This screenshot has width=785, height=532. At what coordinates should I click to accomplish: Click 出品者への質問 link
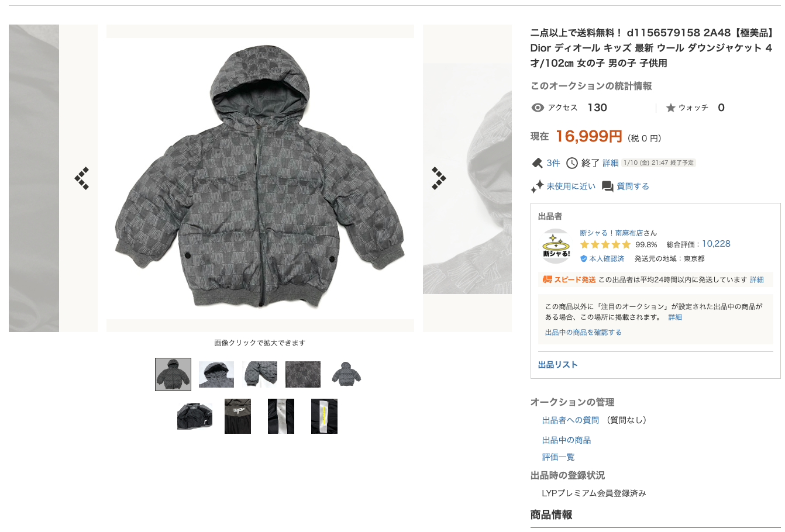tap(570, 420)
